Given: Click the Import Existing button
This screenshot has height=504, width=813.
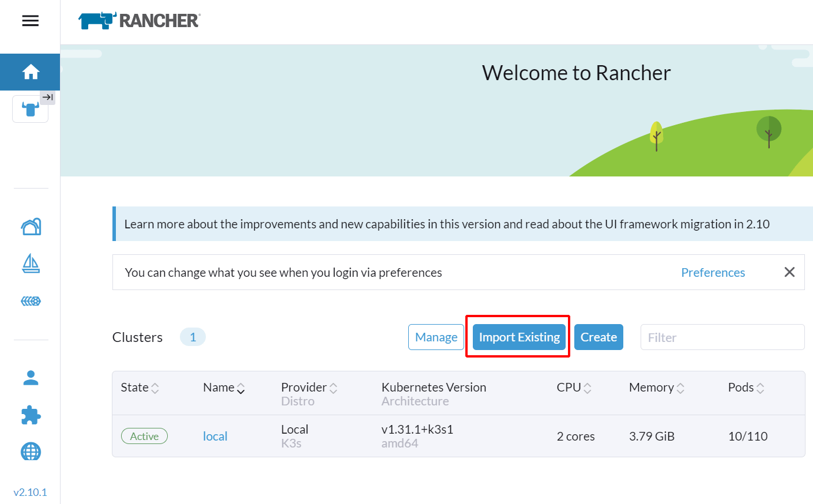Looking at the screenshot, I should [519, 337].
